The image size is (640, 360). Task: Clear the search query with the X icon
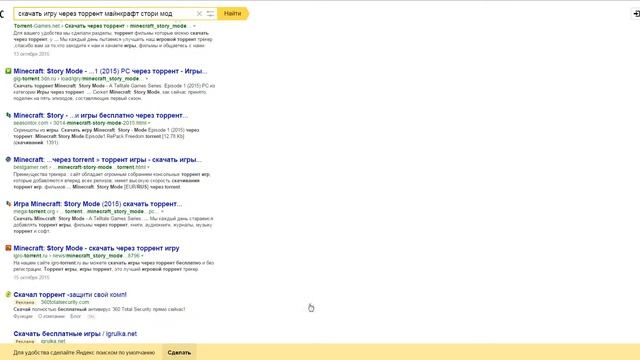click(x=199, y=13)
